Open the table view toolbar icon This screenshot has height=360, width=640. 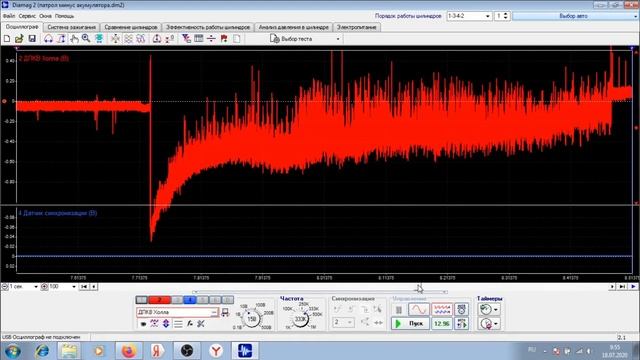199,39
